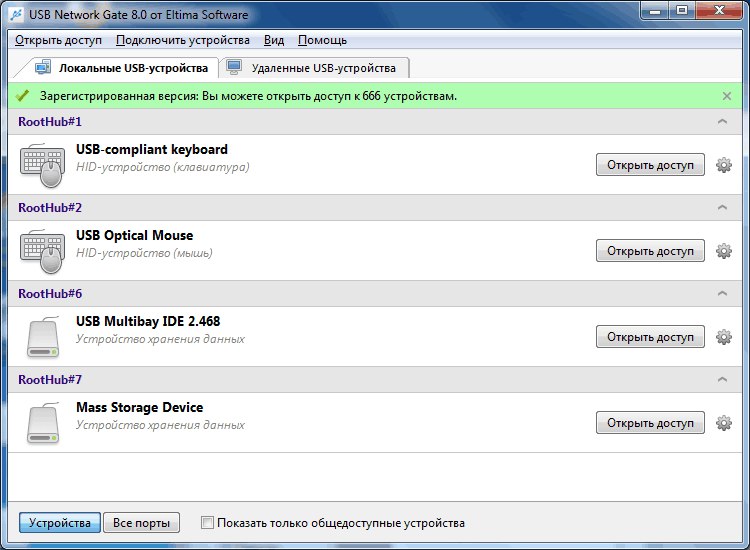Close the USB Network Gate window
This screenshot has width=750, height=550.
point(719,11)
